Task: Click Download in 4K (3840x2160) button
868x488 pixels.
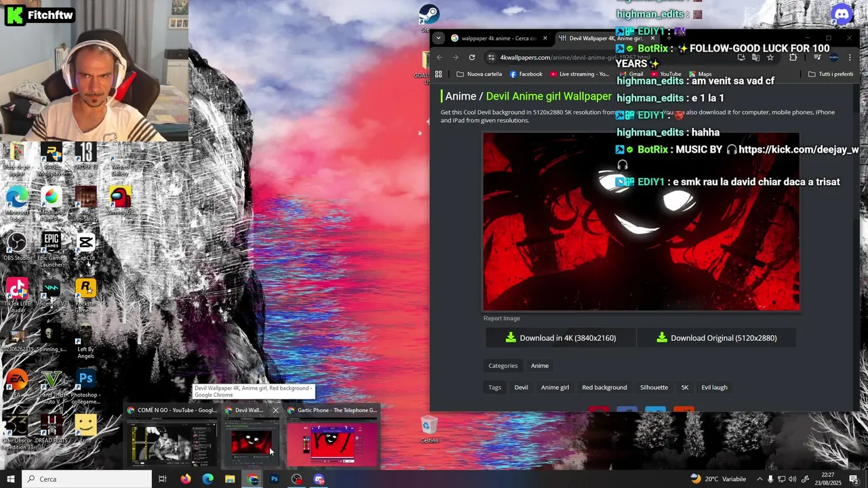Action: (561, 338)
